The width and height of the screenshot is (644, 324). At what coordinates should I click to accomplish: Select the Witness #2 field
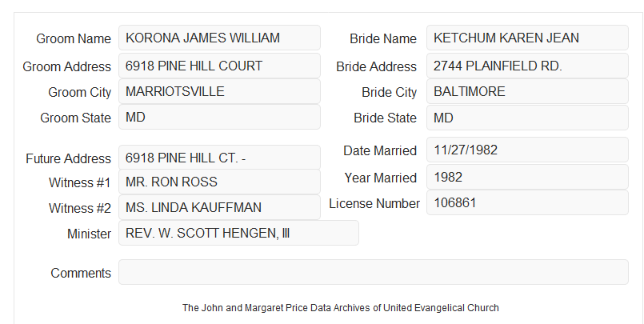tap(219, 207)
